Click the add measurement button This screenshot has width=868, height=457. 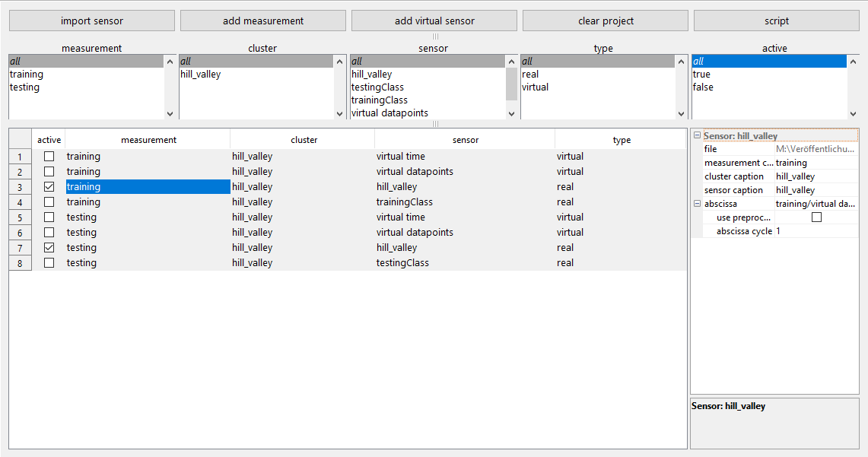coord(263,21)
